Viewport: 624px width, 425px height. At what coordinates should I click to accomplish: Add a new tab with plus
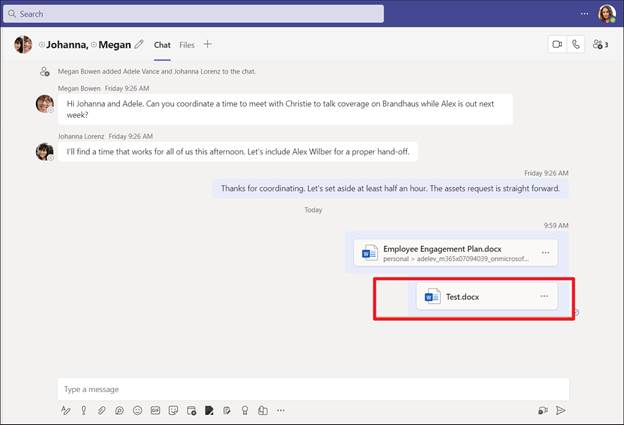coord(207,44)
